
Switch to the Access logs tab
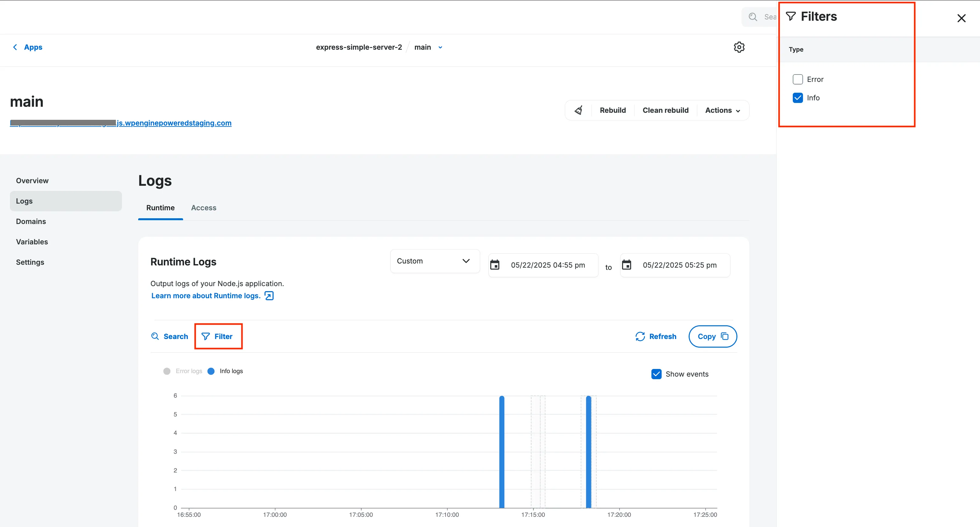(203, 208)
